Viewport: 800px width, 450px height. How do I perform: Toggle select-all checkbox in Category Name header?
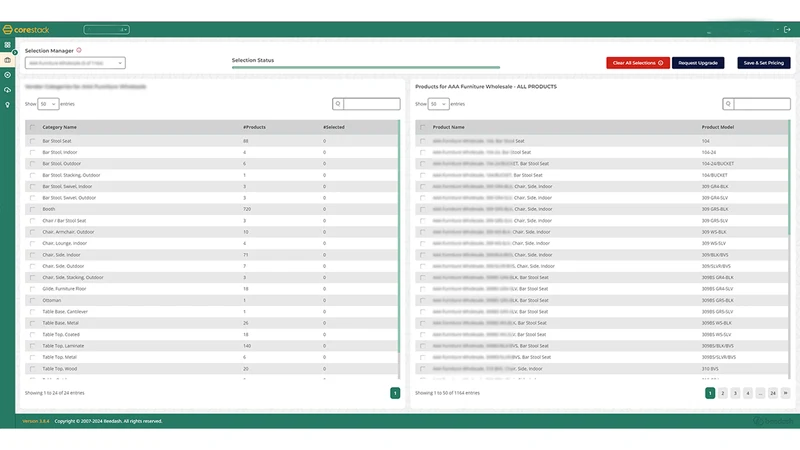point(33,127)
